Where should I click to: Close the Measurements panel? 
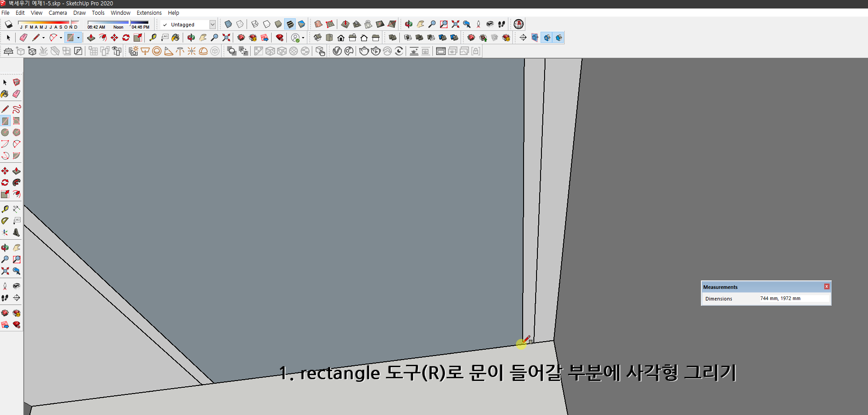pyautogui.click(x=827, y=287)
